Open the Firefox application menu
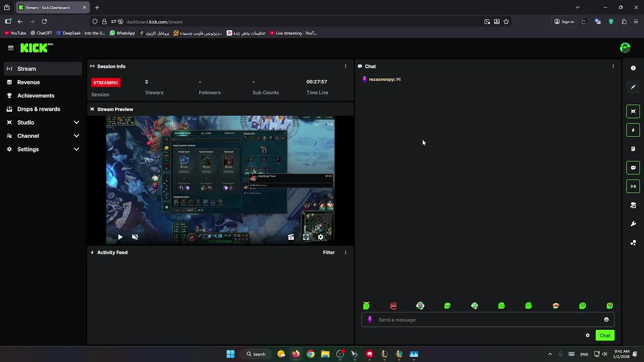Screen dimensions: 644x362 (636, 22)
